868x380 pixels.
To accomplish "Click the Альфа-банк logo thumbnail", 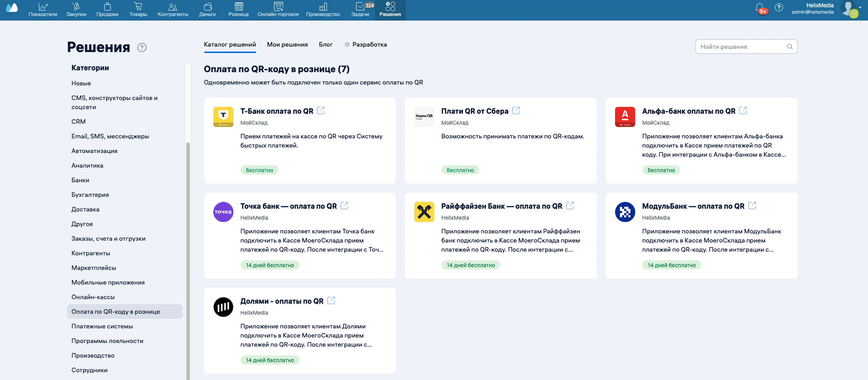I will click(x=625, y=117).
